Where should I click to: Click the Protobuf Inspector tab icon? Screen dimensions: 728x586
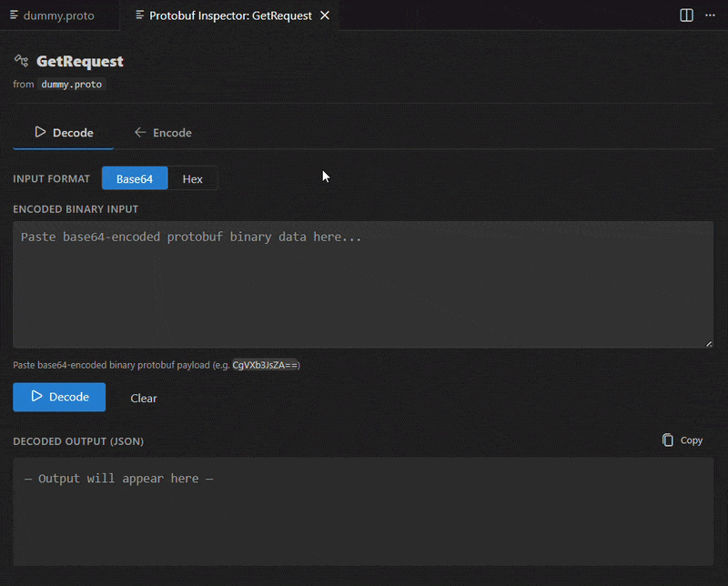138,15
